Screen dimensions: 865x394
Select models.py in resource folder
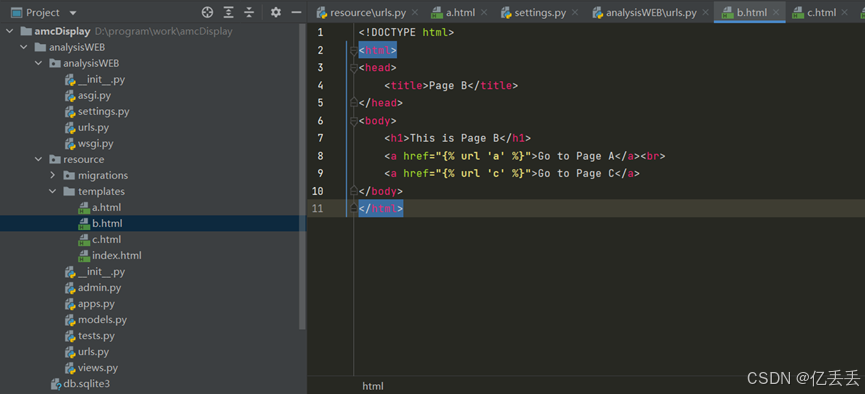tap(102, 320)
